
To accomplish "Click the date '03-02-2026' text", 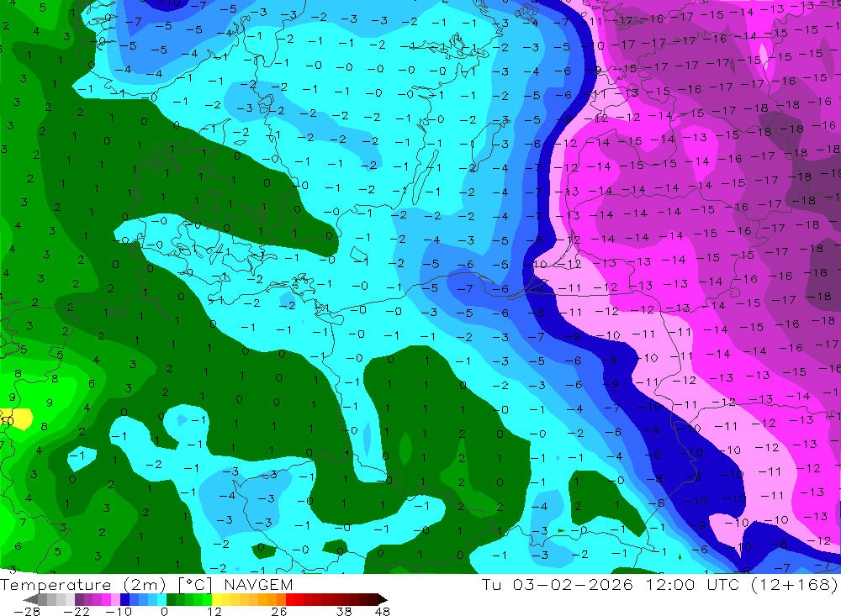I will (572, 584).
